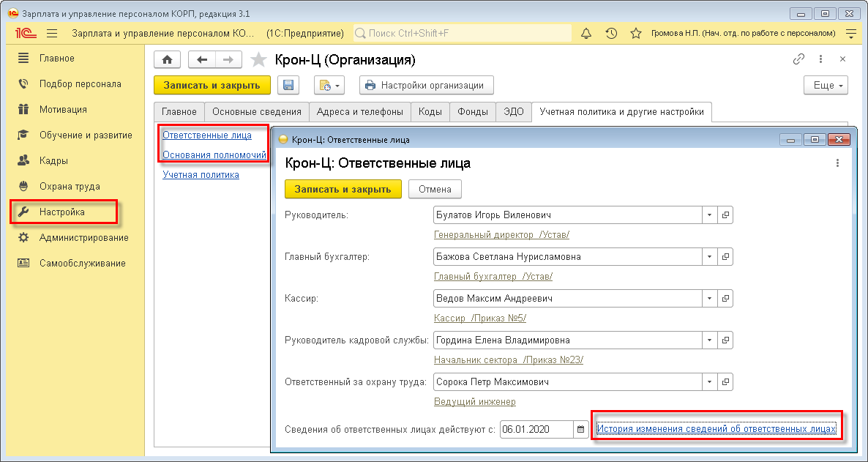Get link to organization (chain icon)

pyautogui.click(x=798, y=59)
